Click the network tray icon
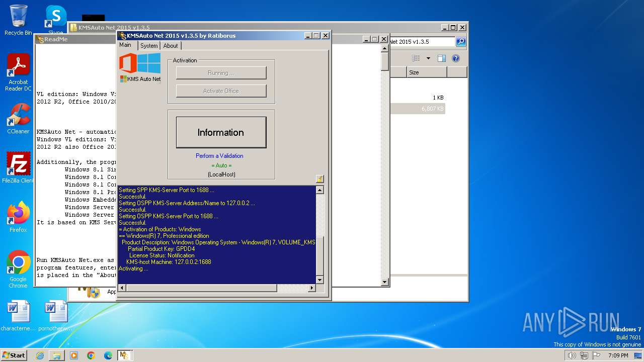 584,355
